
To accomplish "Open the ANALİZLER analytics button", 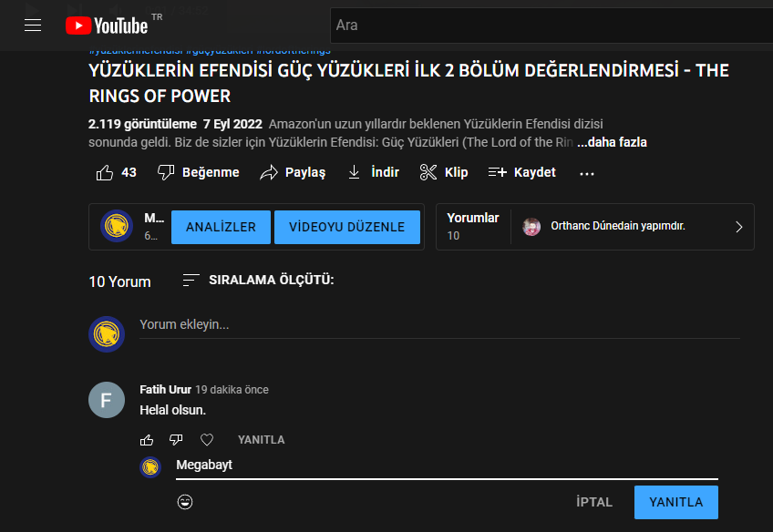I will pyautogui.click(x=221, y=227).
